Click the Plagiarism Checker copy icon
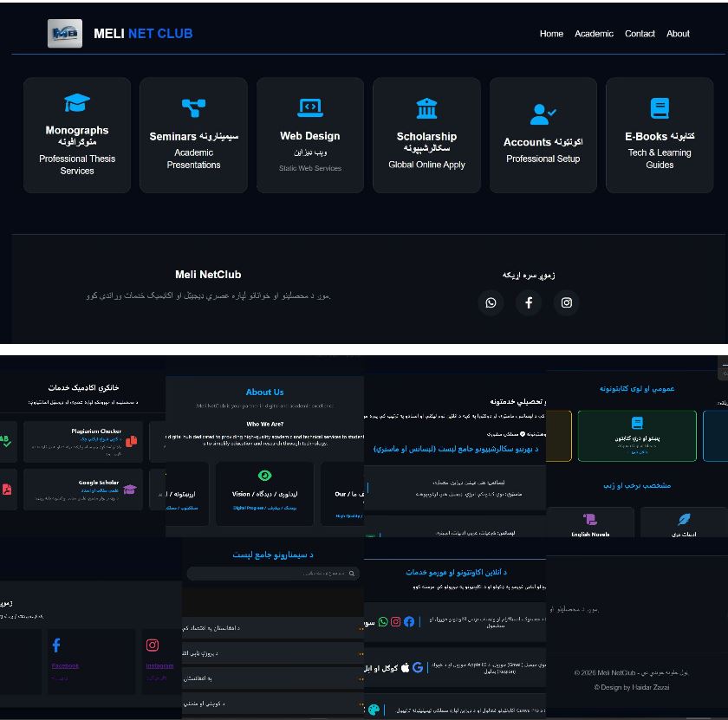This screenshot has height=720, width=728. coord(132,441)
